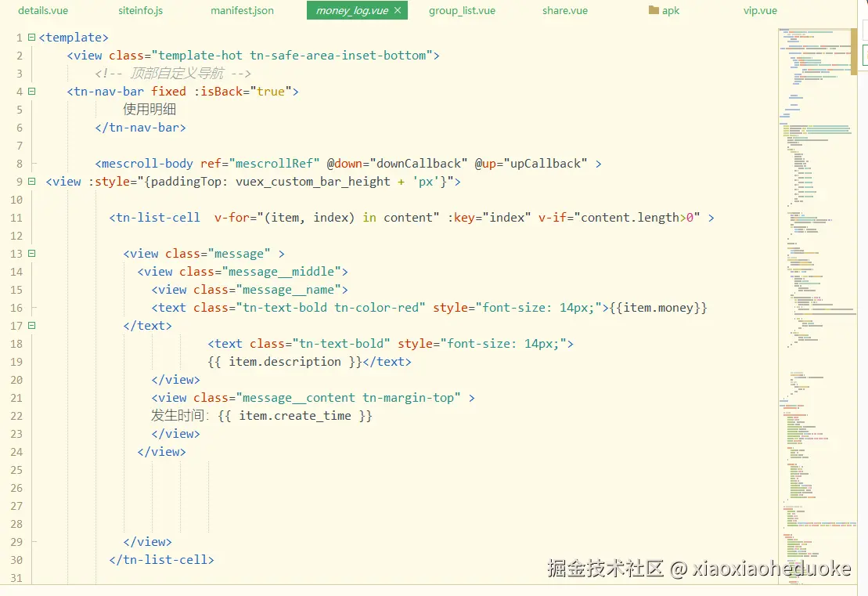Viewport: 868px width, 596px height.
Task: Click the item.create_time expression
Action: (295, 416)
